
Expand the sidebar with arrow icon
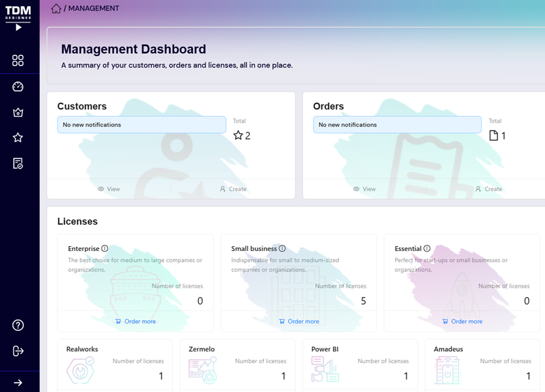pyautogui.click(x=18, y=382)
